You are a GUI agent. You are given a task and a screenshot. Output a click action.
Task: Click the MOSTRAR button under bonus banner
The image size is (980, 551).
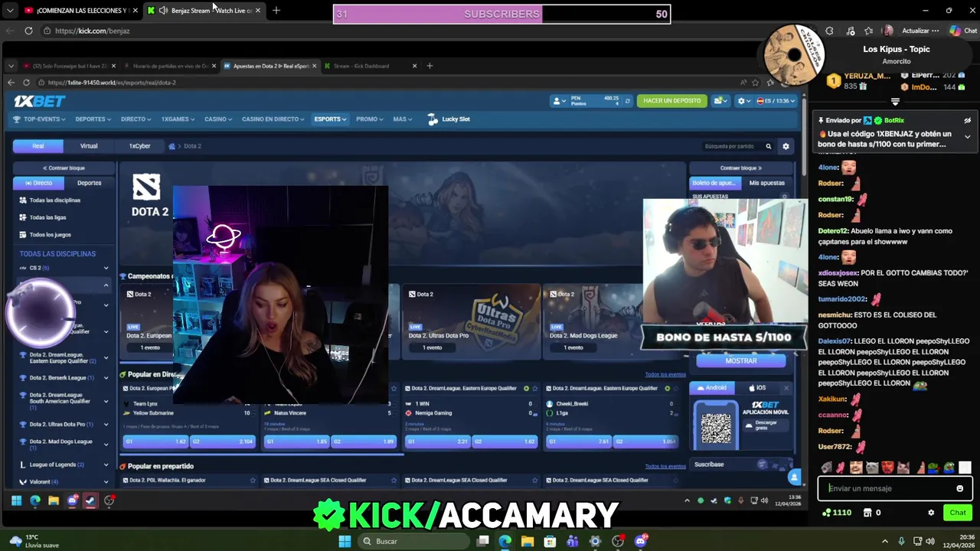pos(740,360)
